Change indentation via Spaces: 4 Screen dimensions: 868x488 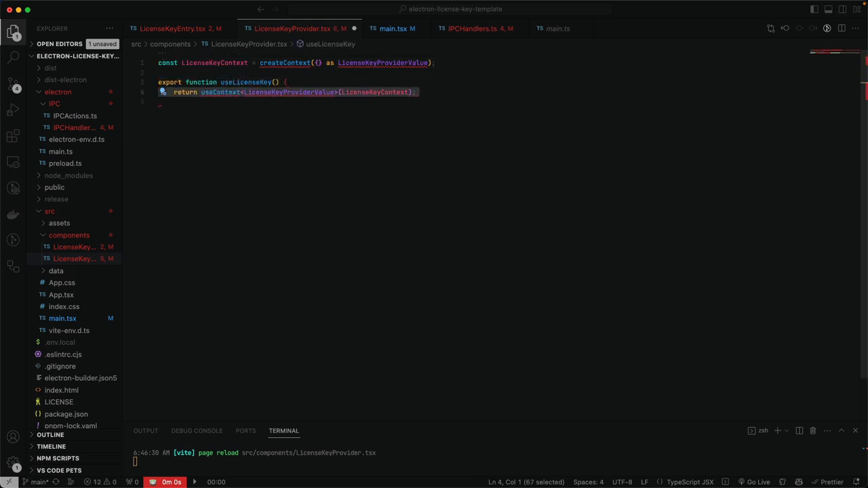[x=588, y=482]
